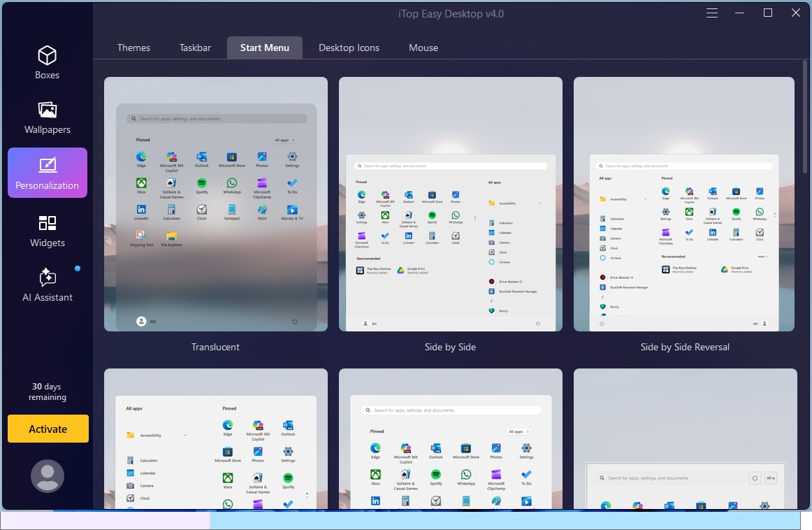Click the yellow Activate button
Viewport: 812px width, 530px height.
tap(48, 429)
